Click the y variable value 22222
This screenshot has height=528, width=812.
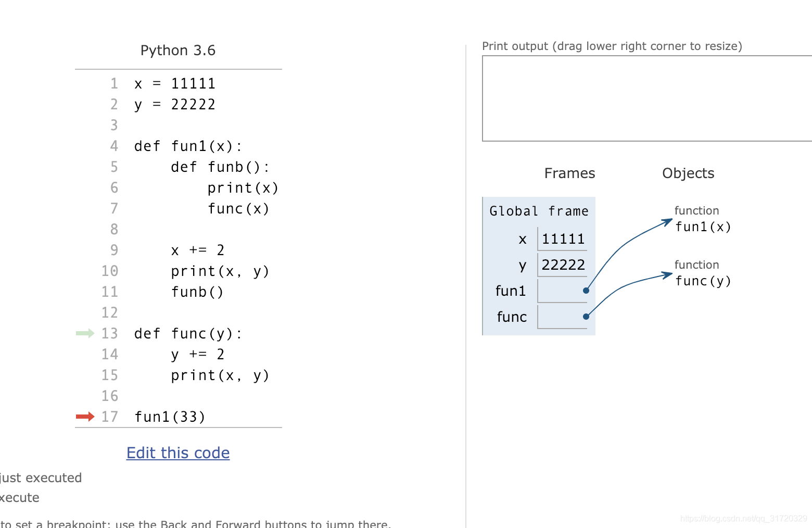562,265
